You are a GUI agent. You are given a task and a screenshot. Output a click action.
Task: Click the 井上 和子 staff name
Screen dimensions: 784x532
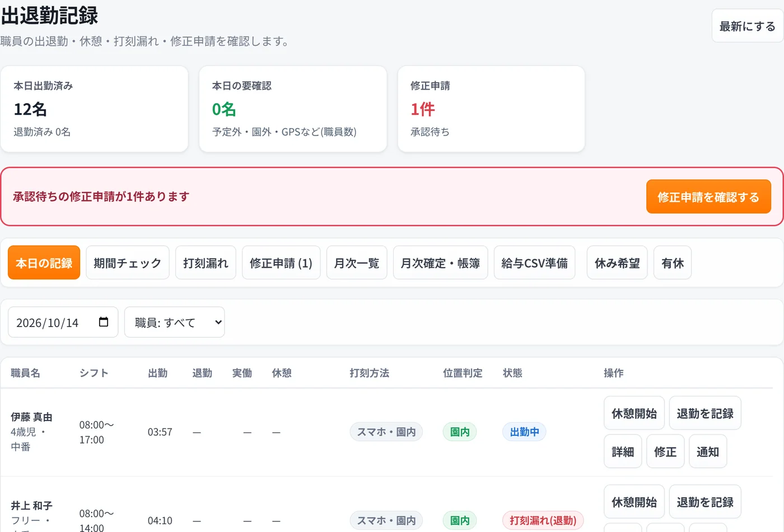[31, 505]
